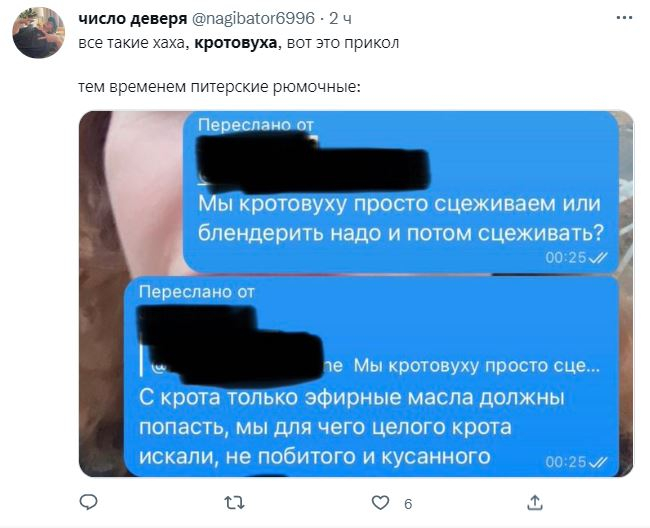Screen dimensions: 650x528
Task: Click the tweet text about питерские рюмочные
Action: 219,87
